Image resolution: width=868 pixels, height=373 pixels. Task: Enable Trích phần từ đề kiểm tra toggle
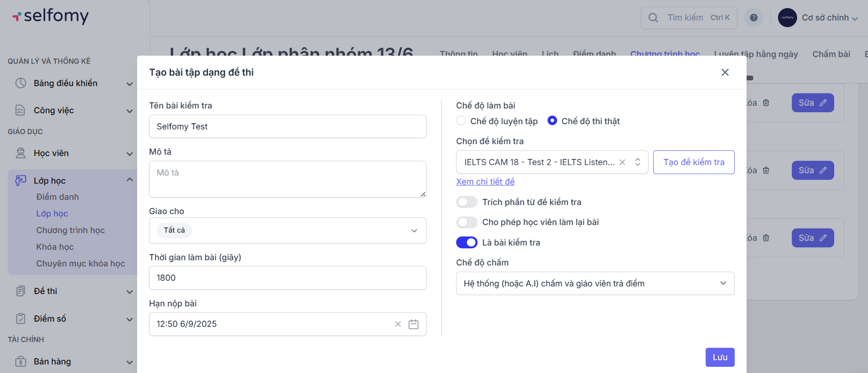[467, 202]
